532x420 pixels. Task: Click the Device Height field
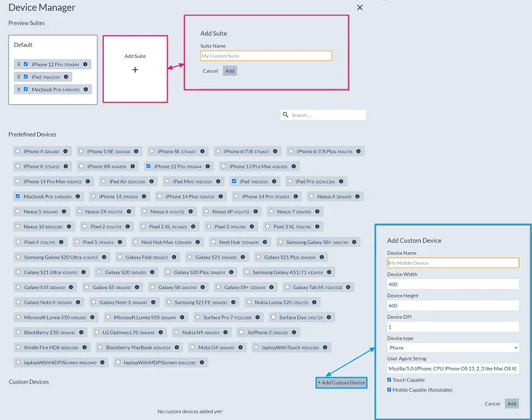click(453, 306)
